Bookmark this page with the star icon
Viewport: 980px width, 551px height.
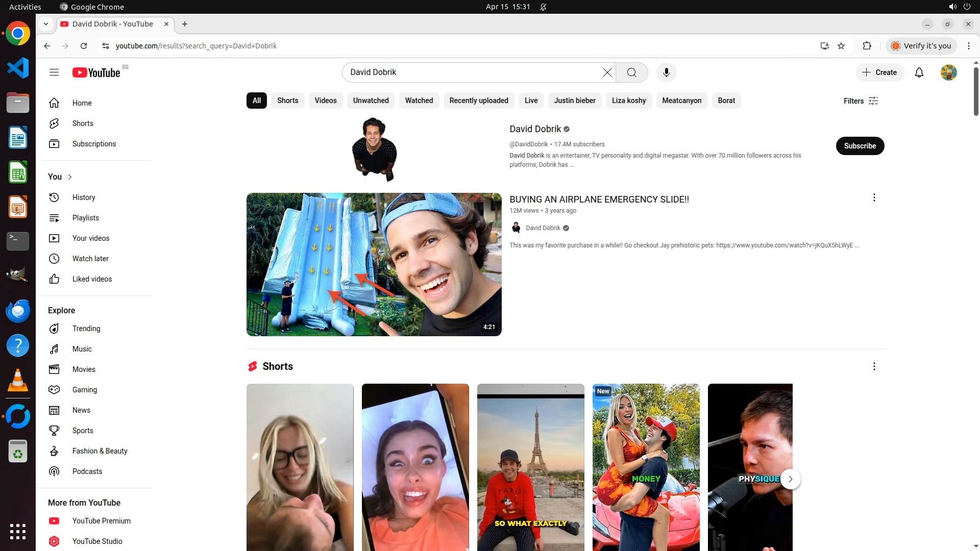coord(841,46)
